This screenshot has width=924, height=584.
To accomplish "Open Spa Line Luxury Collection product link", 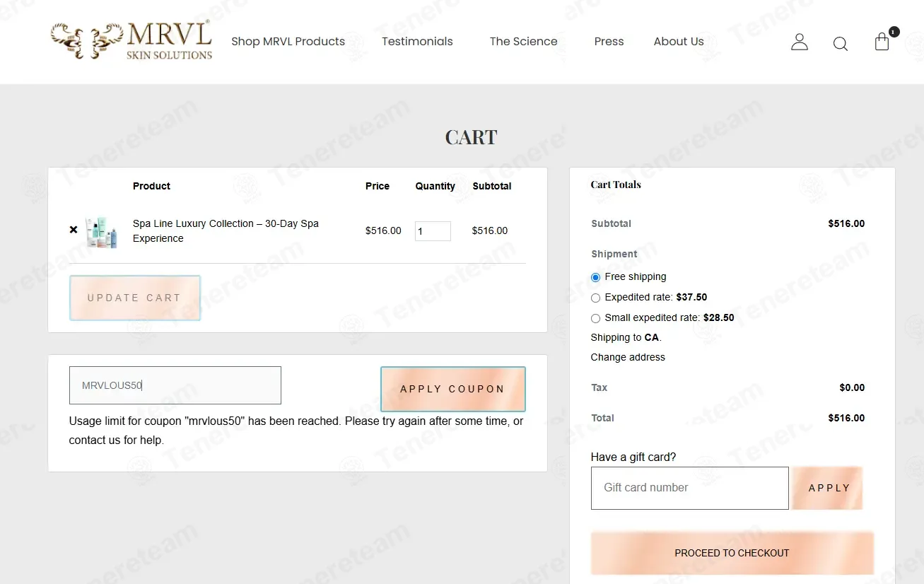I will point(226,230).
